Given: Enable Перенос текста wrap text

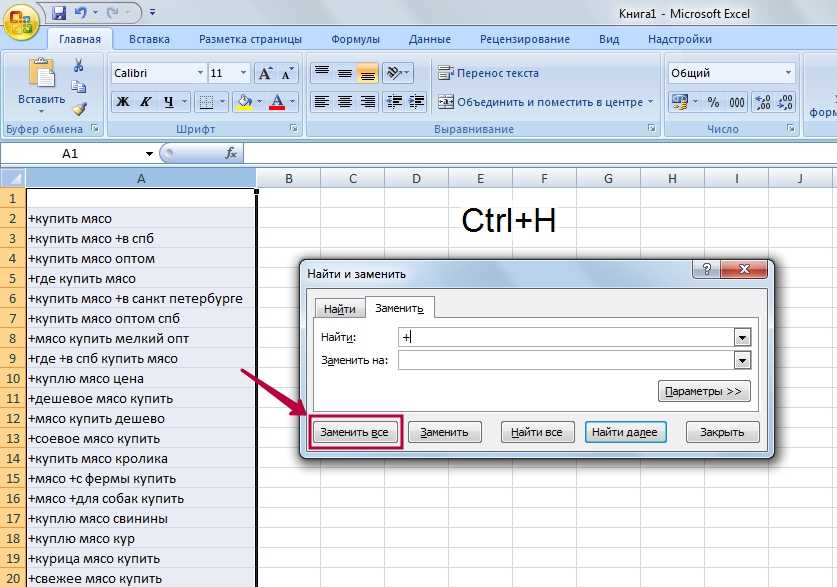Looking at the screenshot, I should click(x=488, y=73).
